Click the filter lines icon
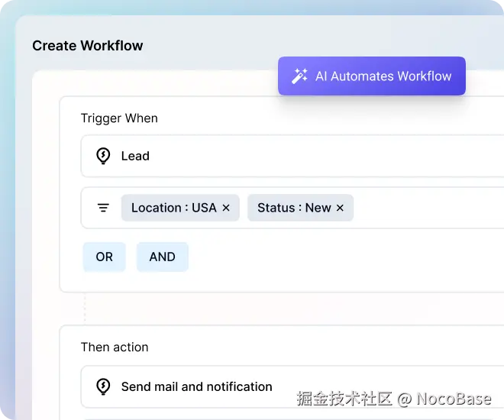Screen dimensions: 504x420 [103, 208]
